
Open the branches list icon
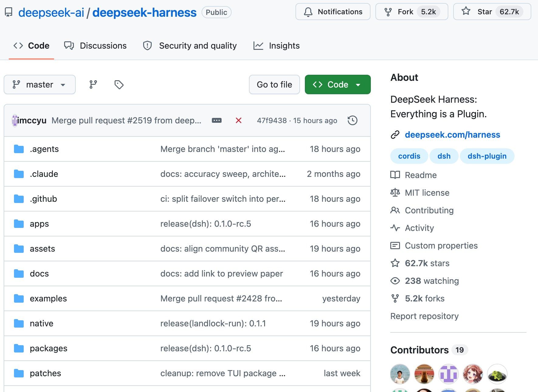point(93,84)
